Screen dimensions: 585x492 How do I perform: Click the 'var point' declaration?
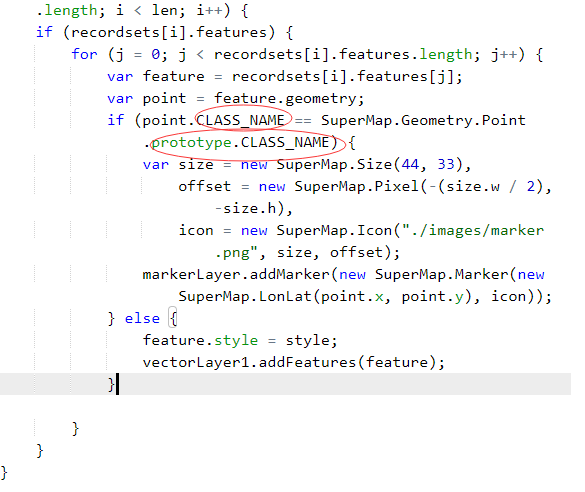pyautogui.click(x=146, y=99)
